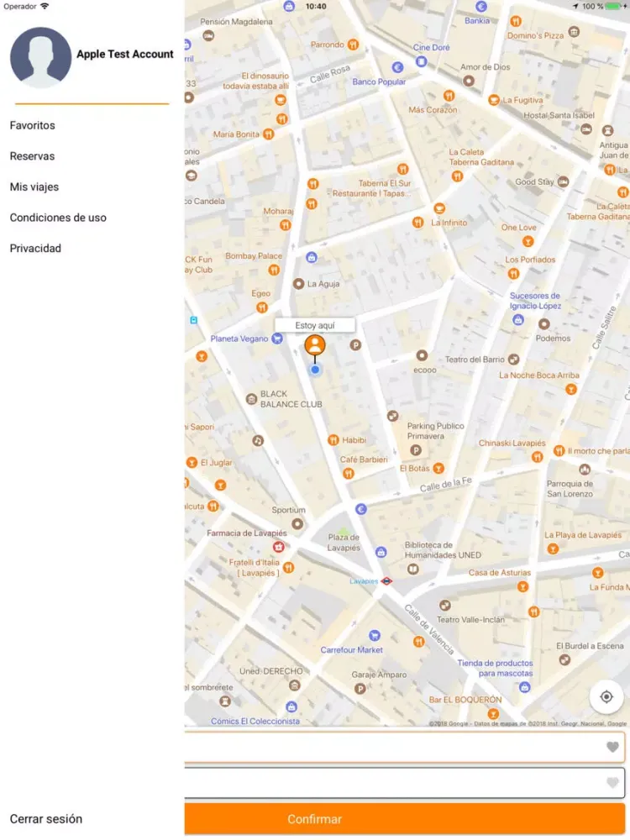Tap the Hostal Santa Isabel bed icon

pyautogui.click(x=586, y=129)
